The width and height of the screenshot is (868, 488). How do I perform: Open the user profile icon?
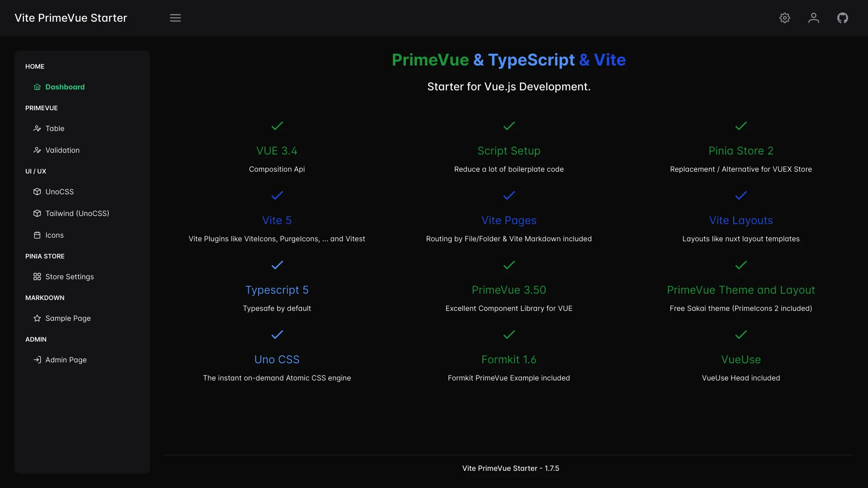[814, 18]
